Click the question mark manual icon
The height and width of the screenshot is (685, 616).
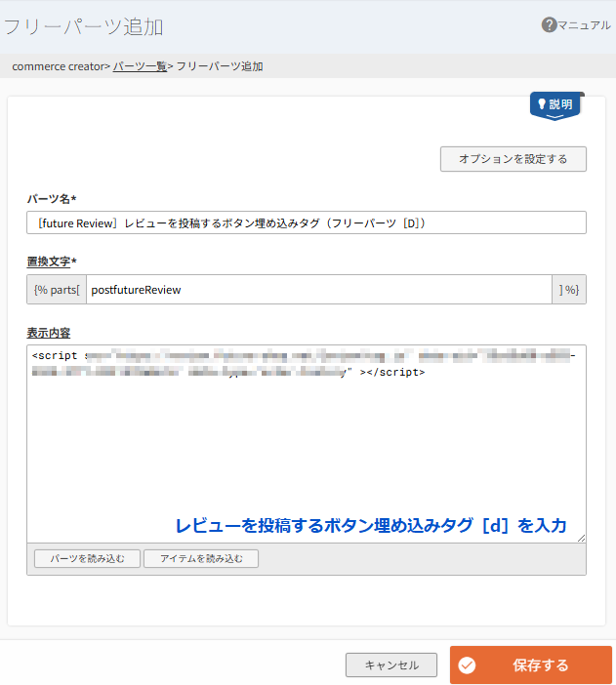[549, 24]
